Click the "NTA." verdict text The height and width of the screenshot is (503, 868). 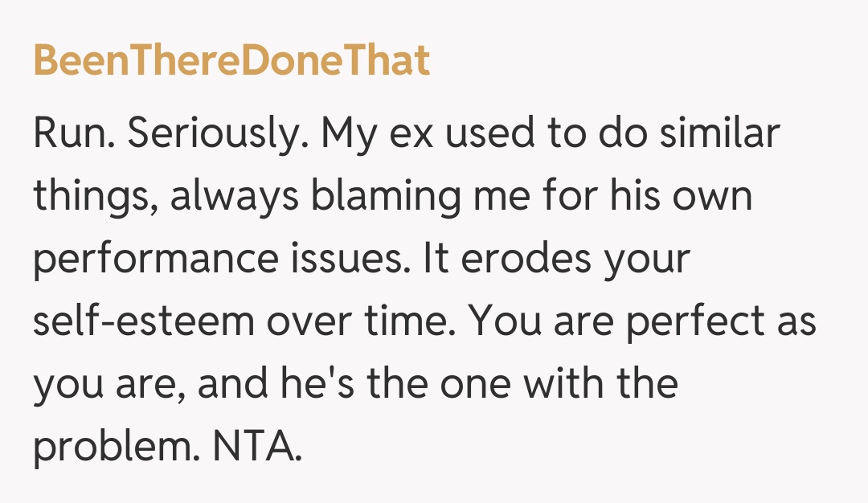point(257,447)
